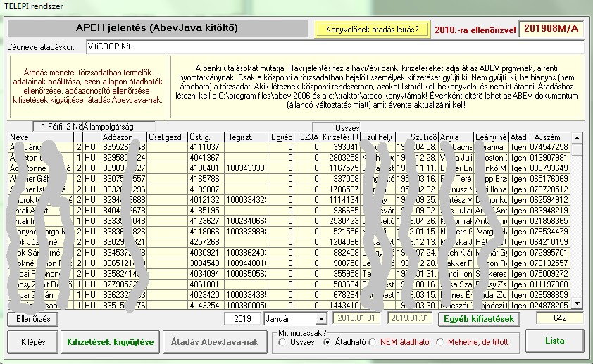Click TAJszám cell 013907981

point(549,158)
